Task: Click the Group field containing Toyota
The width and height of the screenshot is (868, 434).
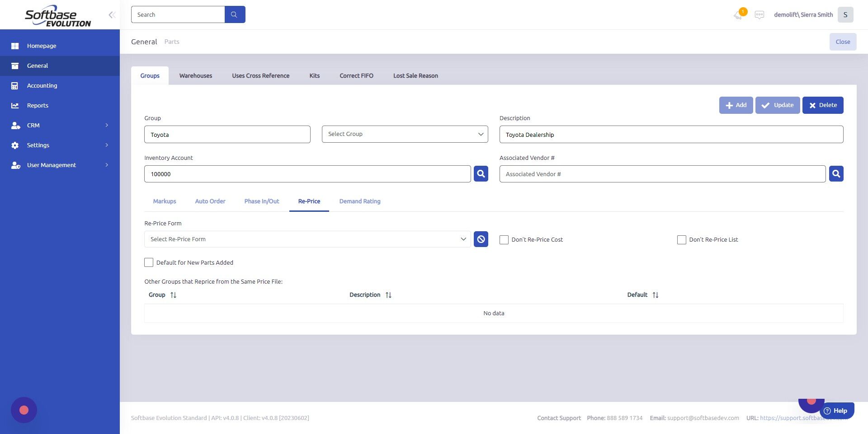Action: 227,135
